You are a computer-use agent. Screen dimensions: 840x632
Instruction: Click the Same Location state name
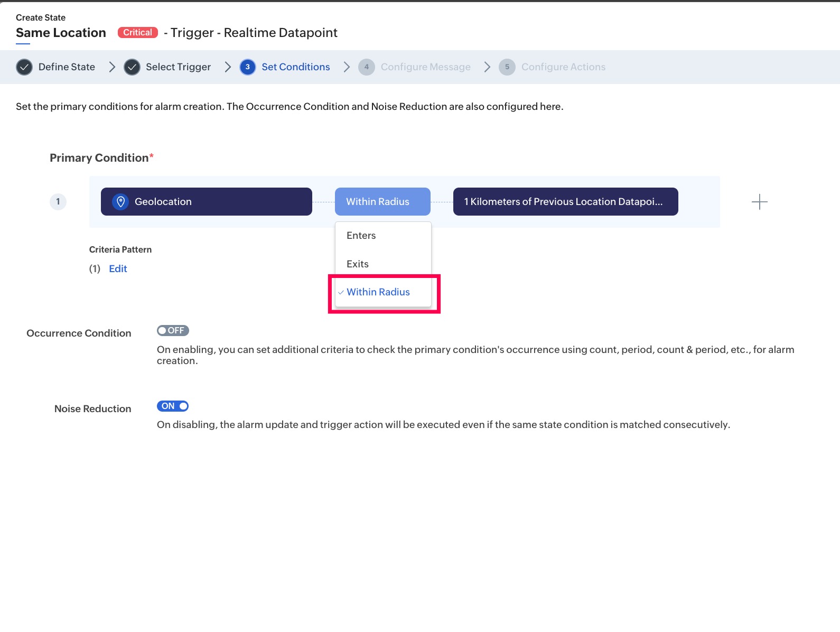click(61, 33)
